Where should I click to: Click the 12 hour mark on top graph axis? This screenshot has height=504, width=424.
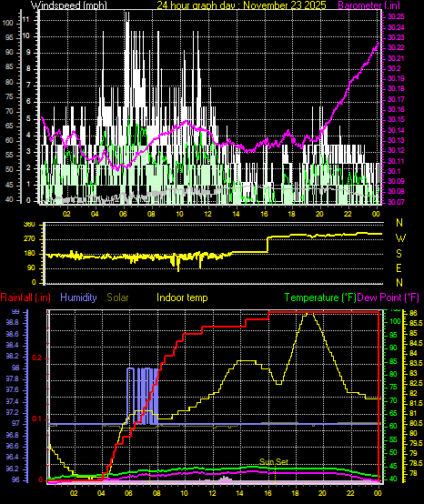click(208, 214)
